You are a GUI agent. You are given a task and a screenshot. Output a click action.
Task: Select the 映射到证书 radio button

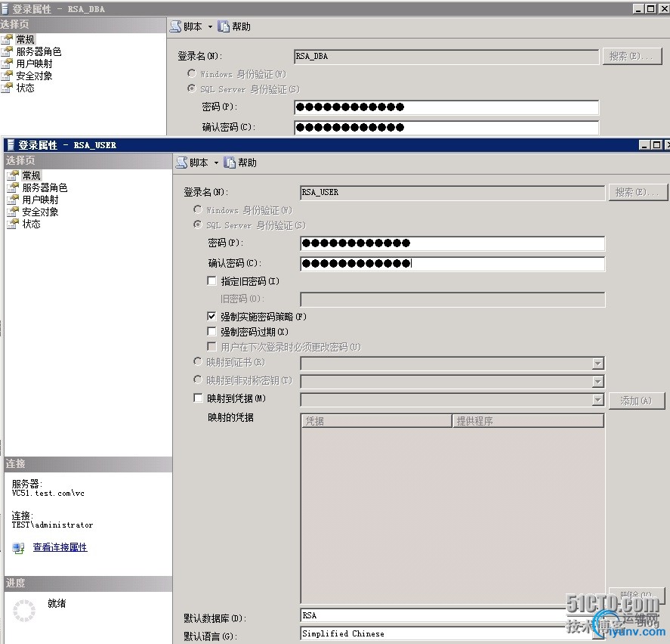(197, 362)
